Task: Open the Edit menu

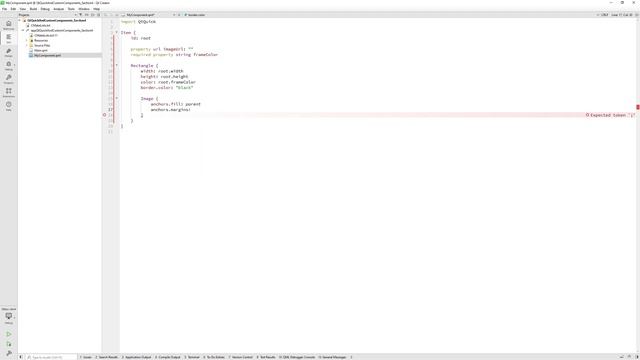Action: click(13, 9)
